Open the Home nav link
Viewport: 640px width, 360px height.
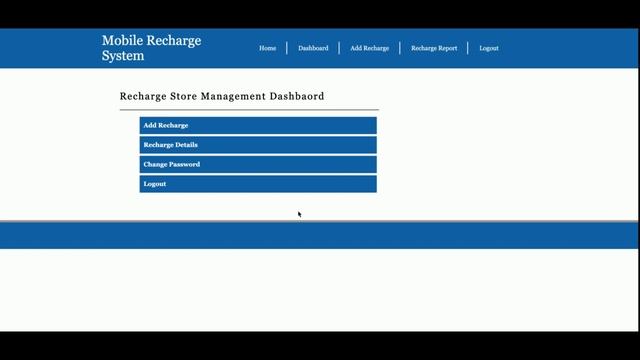(x=267, y=48)
